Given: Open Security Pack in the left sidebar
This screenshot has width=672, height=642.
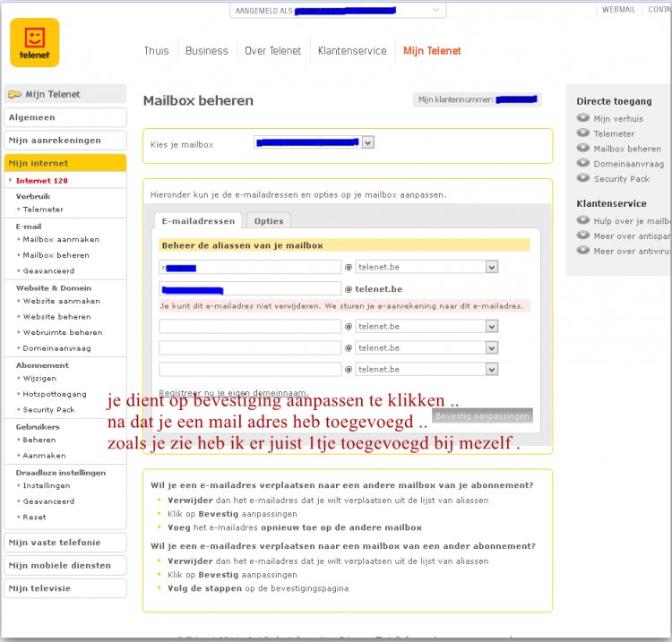Looking at the screenshot, I should 48,410.
